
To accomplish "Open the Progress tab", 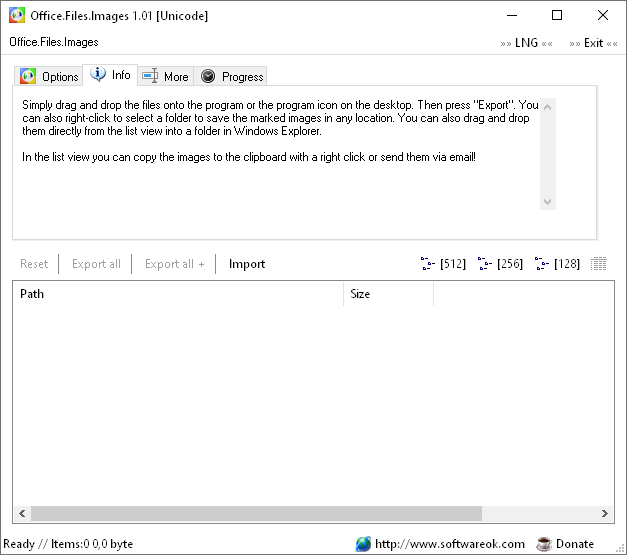I will click(230, 76).
